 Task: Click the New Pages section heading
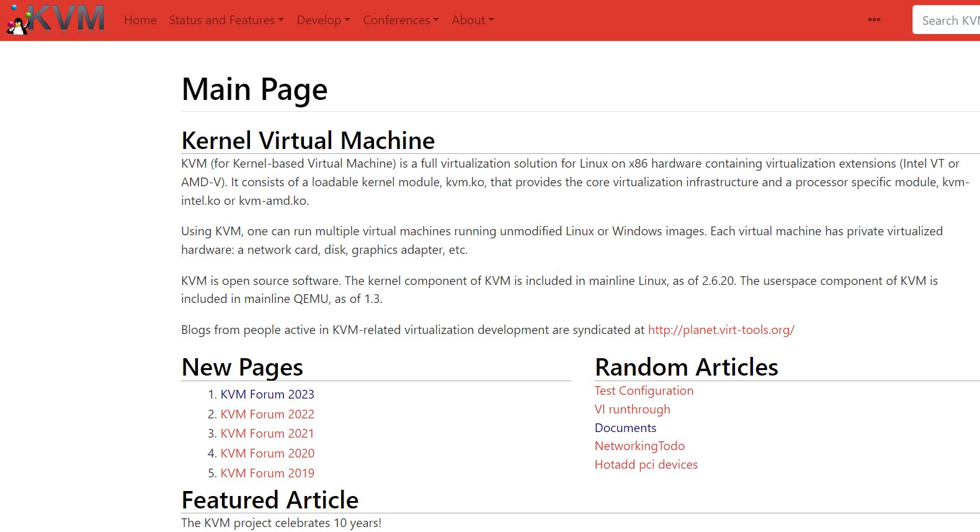click(x=242, y=367)
